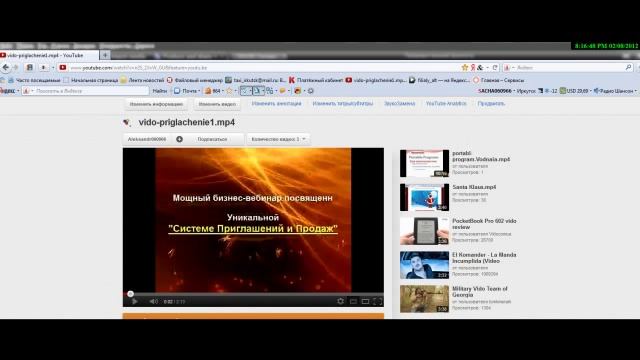Go back with the browser back arrow
Viewport: 640px width, 360px height.
tap(6, 67)
